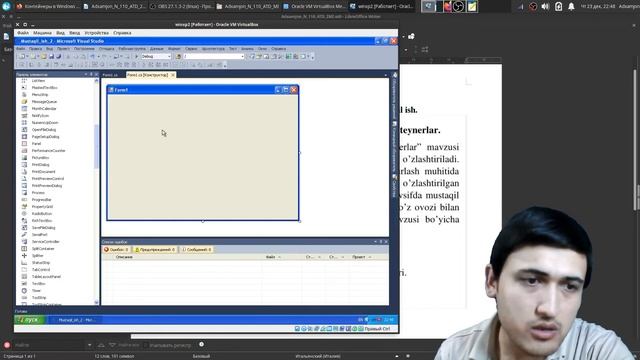
Task: Close the Form1.cs designer tab
Action: point(173,75)
